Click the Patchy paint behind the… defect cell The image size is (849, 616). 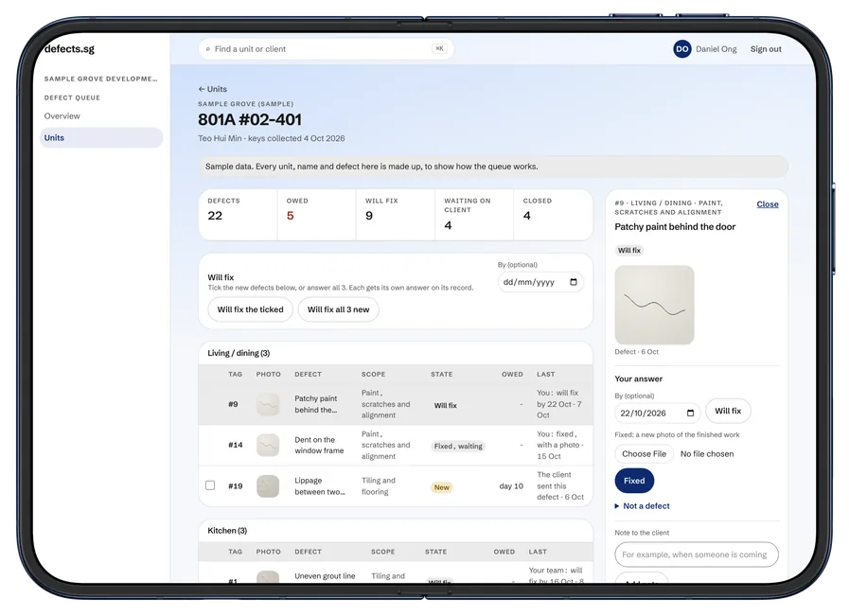point(316,404)
